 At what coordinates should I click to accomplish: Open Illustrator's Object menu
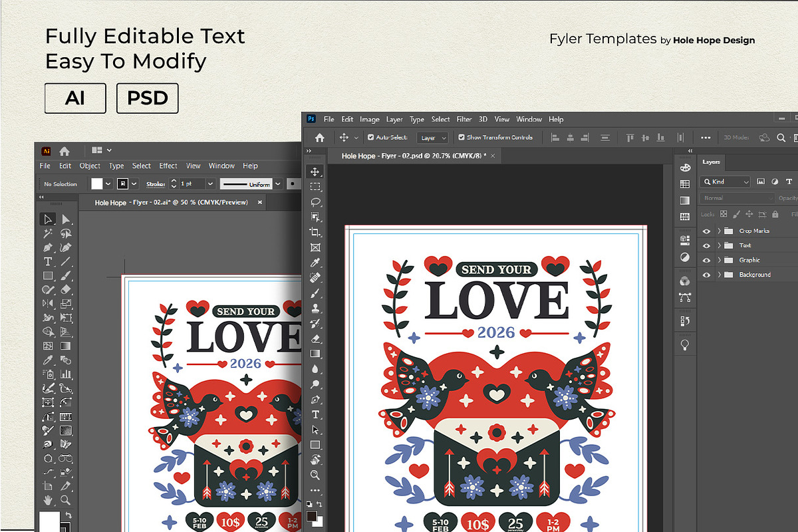point(90,166)
